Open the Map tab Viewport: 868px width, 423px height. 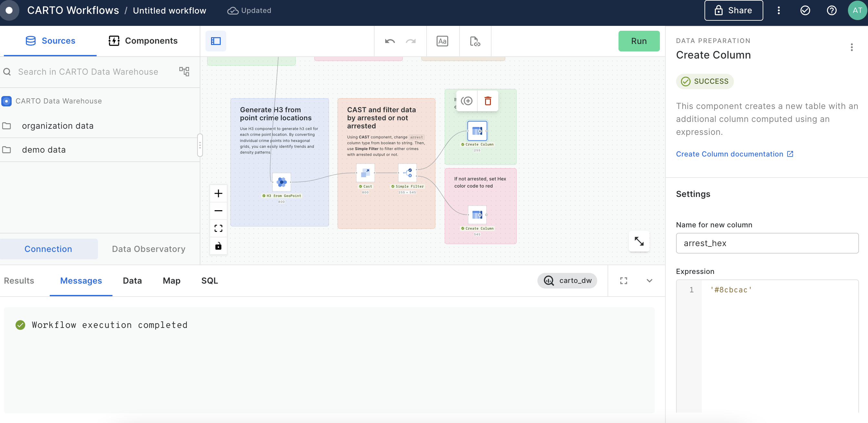coord(172,281)
